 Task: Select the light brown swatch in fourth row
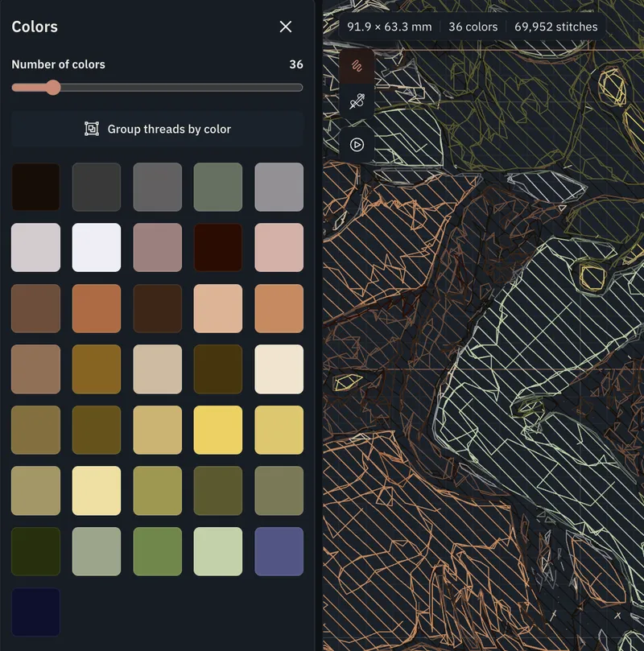(x=35, y=369)
